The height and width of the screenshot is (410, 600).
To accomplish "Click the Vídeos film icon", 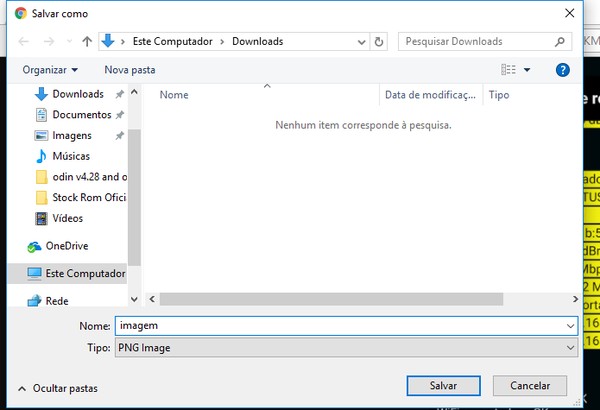I will (x=41, y=218).
